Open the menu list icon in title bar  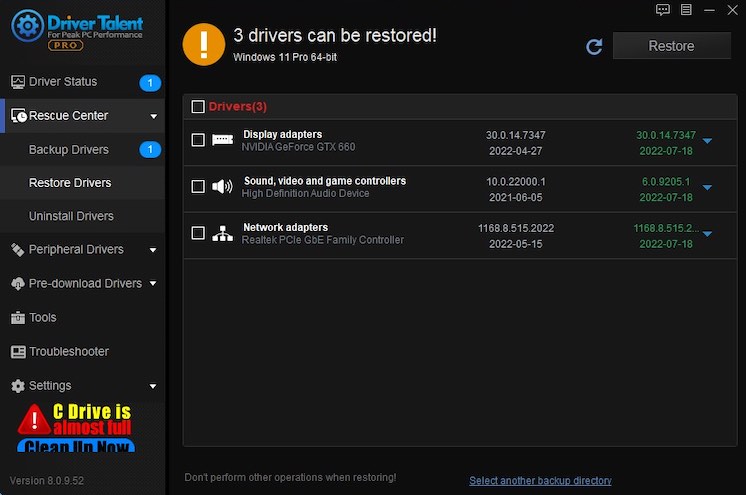pos(686,10)
